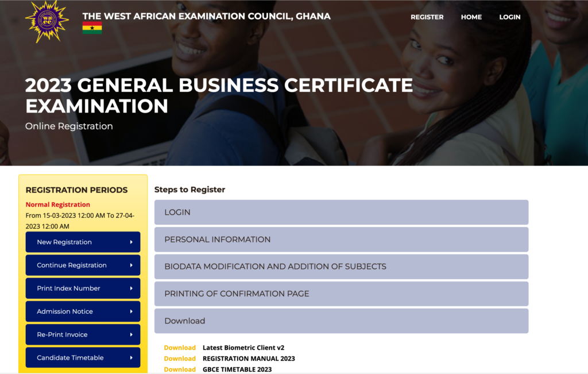Expand Biodata Modification and Addition of Subjects
The width and height of the screenshot is (588, 374).
(341, 267)
